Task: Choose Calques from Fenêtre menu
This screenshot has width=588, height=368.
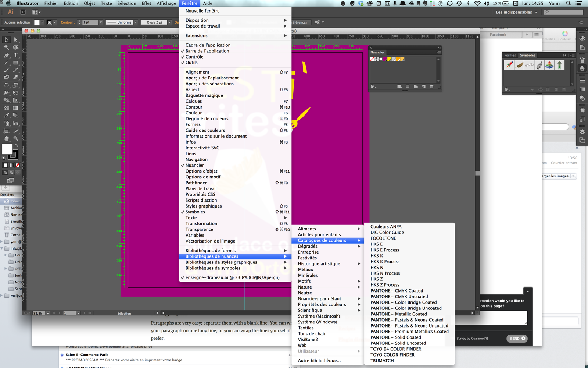Action: click(x=235, y=101)
